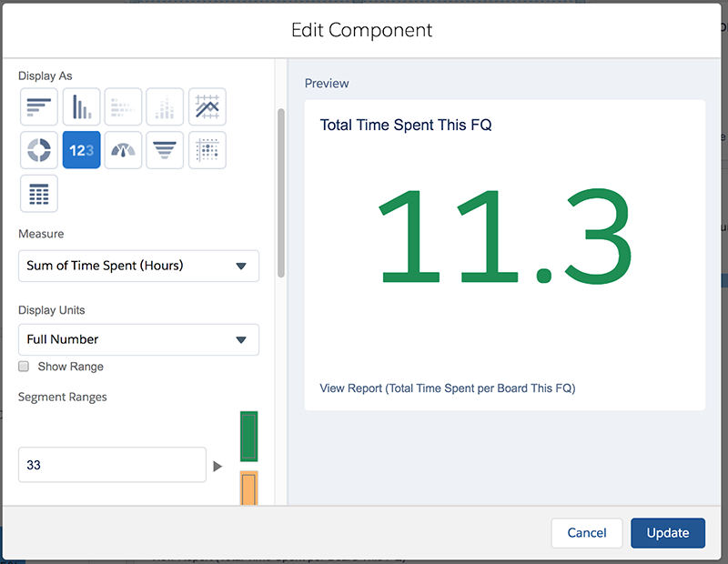
Task: Choose the stacked horizontal bar chart type
Action: (x=123, y=107)
